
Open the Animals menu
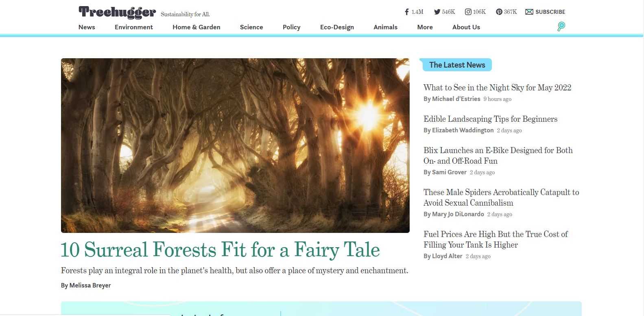coord(385,27)
